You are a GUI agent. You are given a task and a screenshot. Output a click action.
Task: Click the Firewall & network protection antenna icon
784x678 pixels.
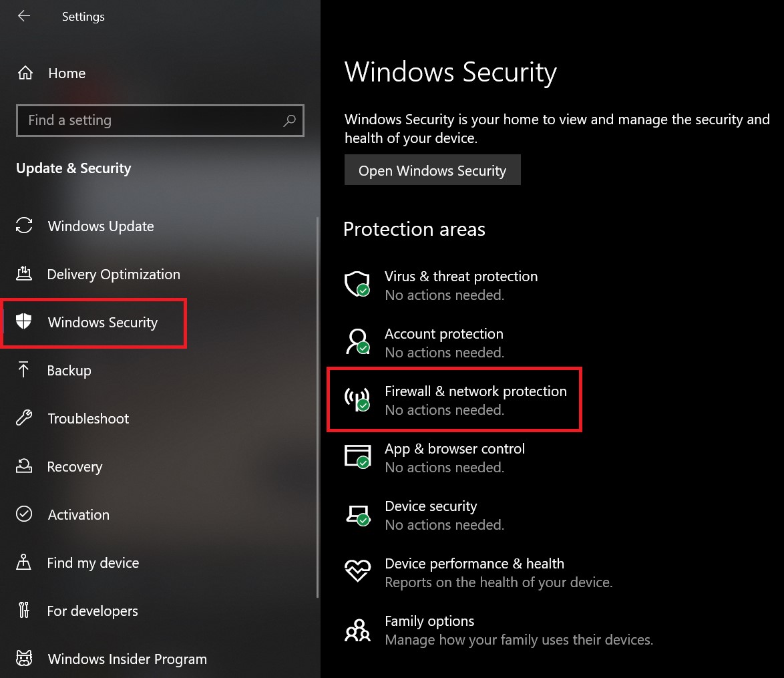(x=357, y=399)
